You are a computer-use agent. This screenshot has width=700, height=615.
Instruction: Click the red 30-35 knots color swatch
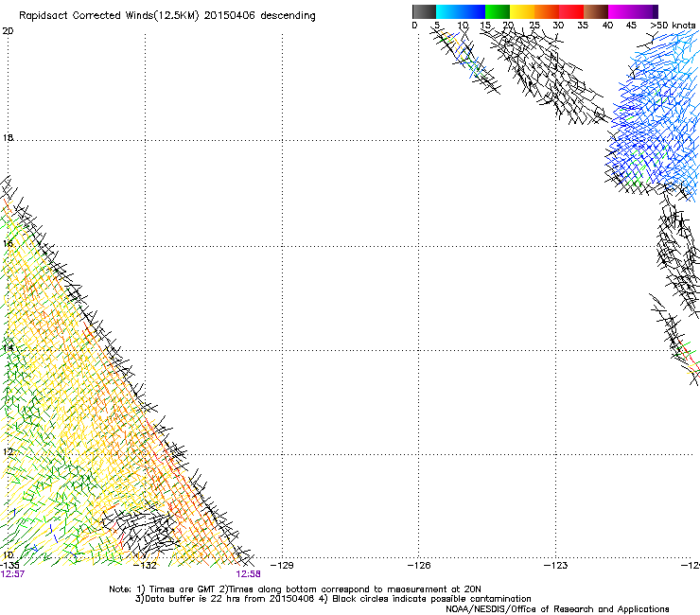click(x=571, y=11)
